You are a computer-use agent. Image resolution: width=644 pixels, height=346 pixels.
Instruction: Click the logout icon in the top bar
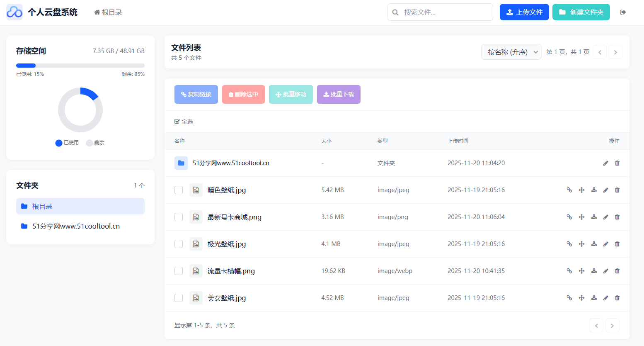pyautogui.click(x=623, y=12)
